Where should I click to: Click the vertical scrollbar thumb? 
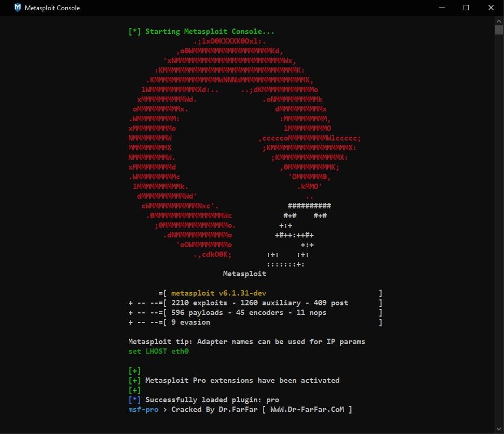point(499,30)
